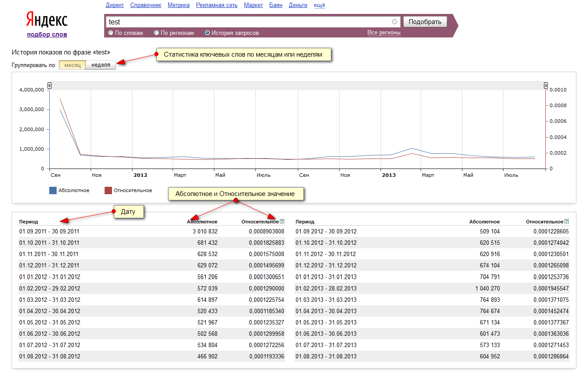Click the Абсолютное legend label
Image resolution: width=588 pixels, height=378 pixels.
pos(74,190)
